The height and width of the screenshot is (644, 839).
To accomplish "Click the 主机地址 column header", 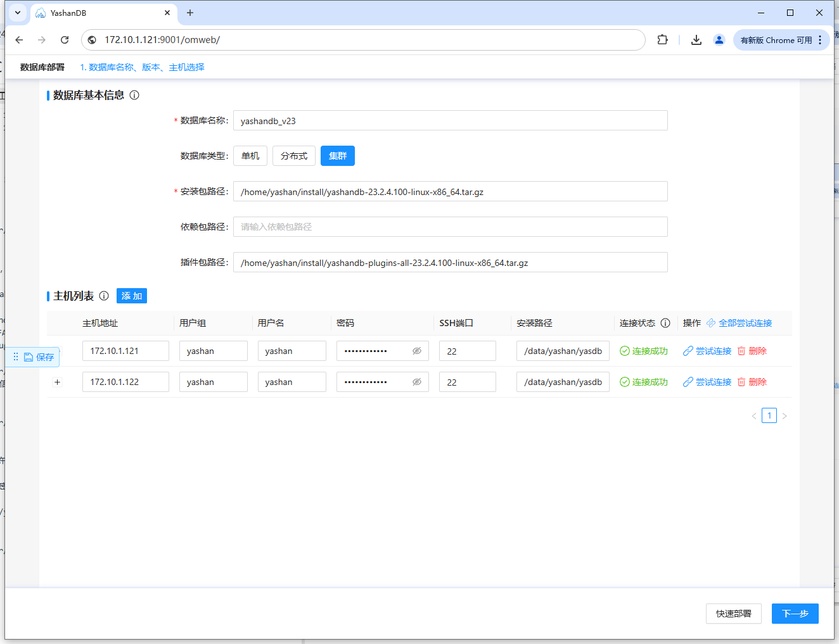I will (100, 323).
